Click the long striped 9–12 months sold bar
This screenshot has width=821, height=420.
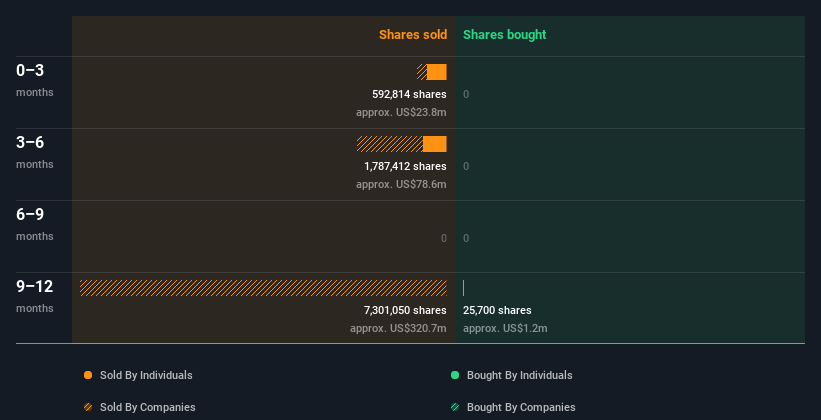tap(263, 288)
